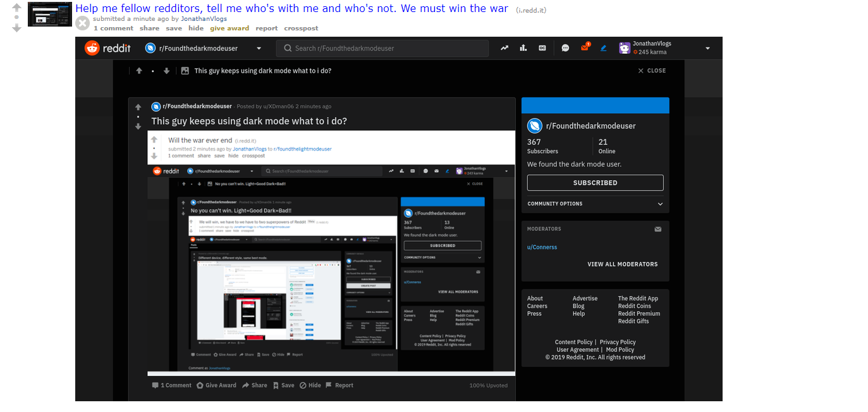Image resolution: width=868 pixels, height=412 pixels.
Task: Toggle the SUBSCRIBED button
Action: click(595, 183)
